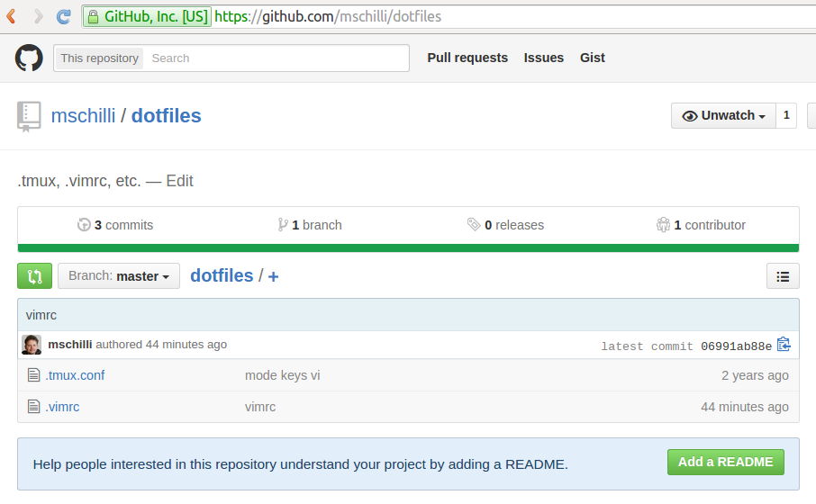Open the vimrc latest commit message
This screenshot has width=816, height=504.
tap(41, 315)
